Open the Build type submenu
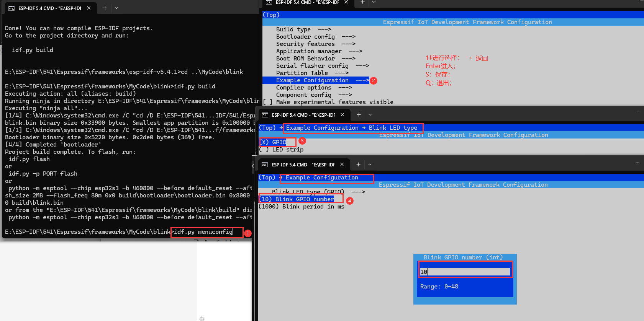This screenshot has width=644, height=321. pos(304,29)
